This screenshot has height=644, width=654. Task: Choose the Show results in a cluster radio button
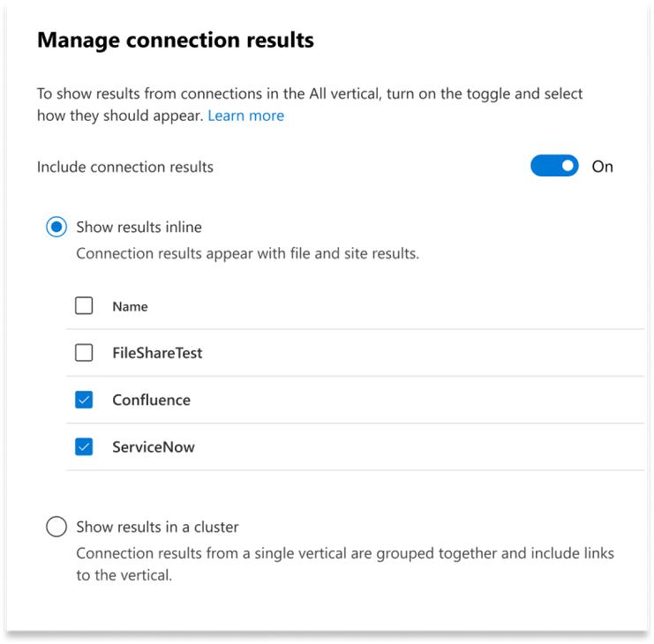(x=56, y=528)
